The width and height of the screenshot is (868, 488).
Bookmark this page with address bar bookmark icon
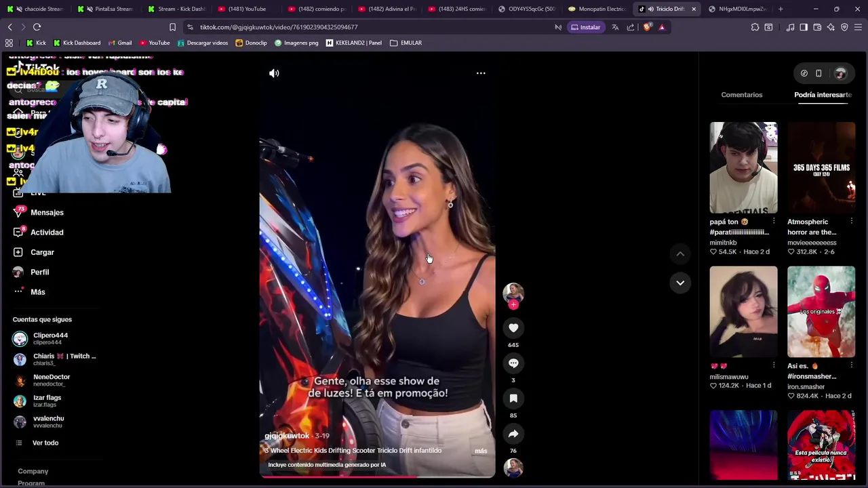pos(172,27)
